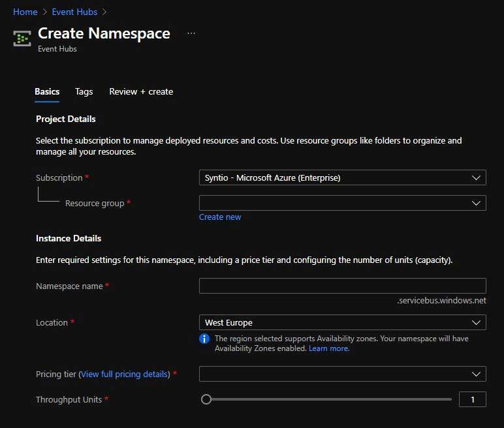Click Create new resource group link
The width and height of the screenshot is (504, 428).
click(x=220, y=217)
